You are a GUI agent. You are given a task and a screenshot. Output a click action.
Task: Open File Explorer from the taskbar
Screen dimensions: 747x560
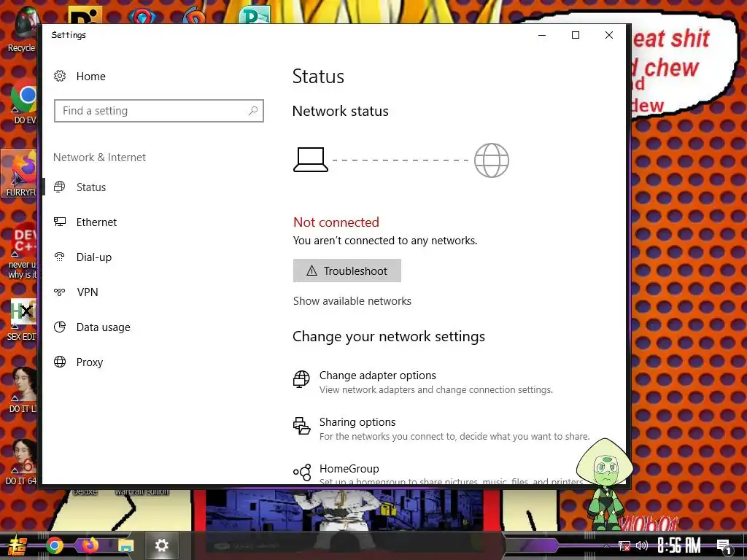(x=126, y=545)
